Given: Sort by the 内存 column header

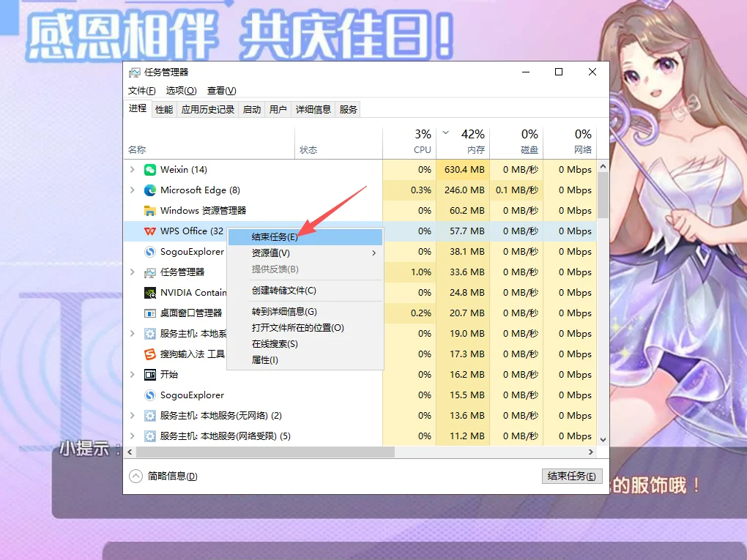Looking at the screenshot, I should coord(463,142).
